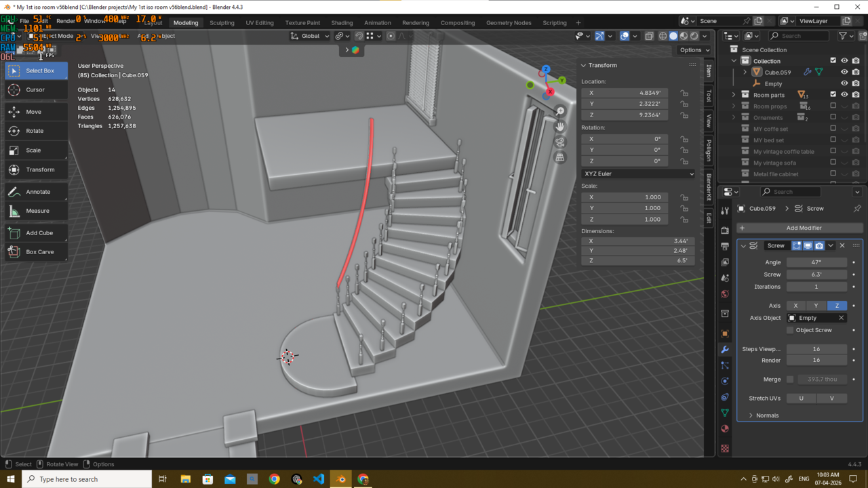Click the Screw modifier Angle field
The width and height of the screenshot is (868, 488).
(x=816, y=262)
